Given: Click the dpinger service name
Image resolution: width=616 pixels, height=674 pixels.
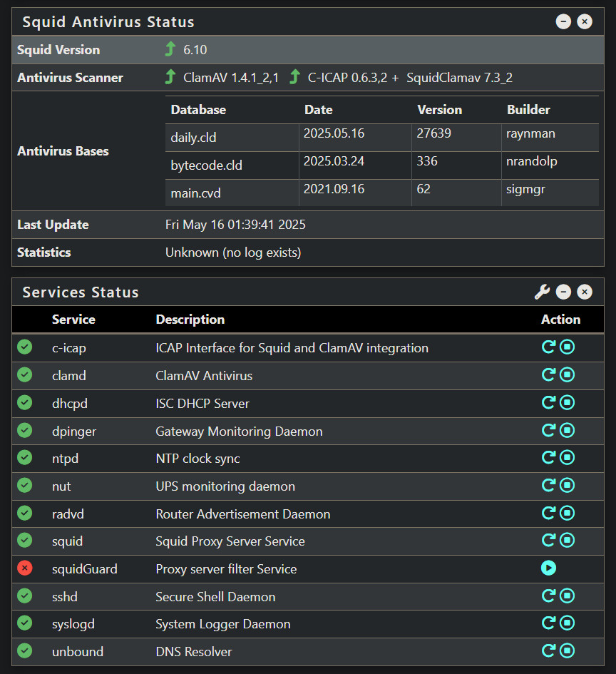Looking at the screenshot, I should (x=74, y=432).
